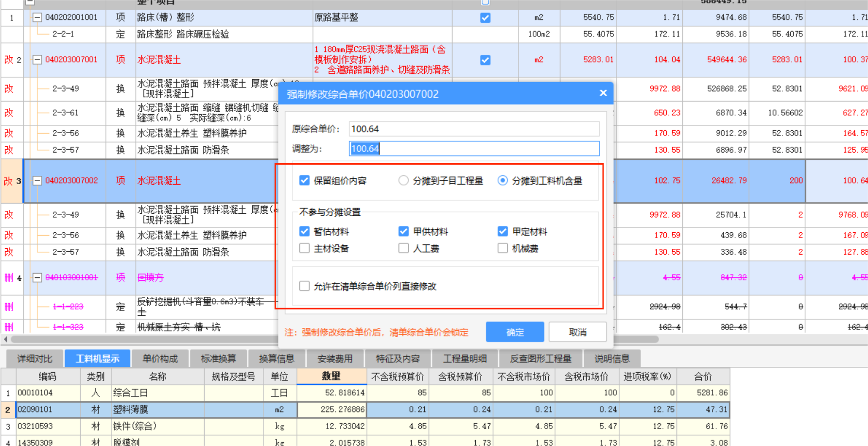This screenshot has width=868, height=446.
Task: Open the 安装费用 tab
Action: click(x=335, y=359)
